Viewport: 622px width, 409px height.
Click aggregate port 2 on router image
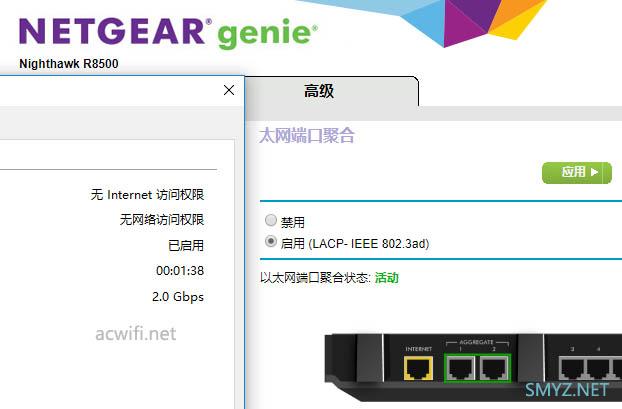(x=494, y=369)
